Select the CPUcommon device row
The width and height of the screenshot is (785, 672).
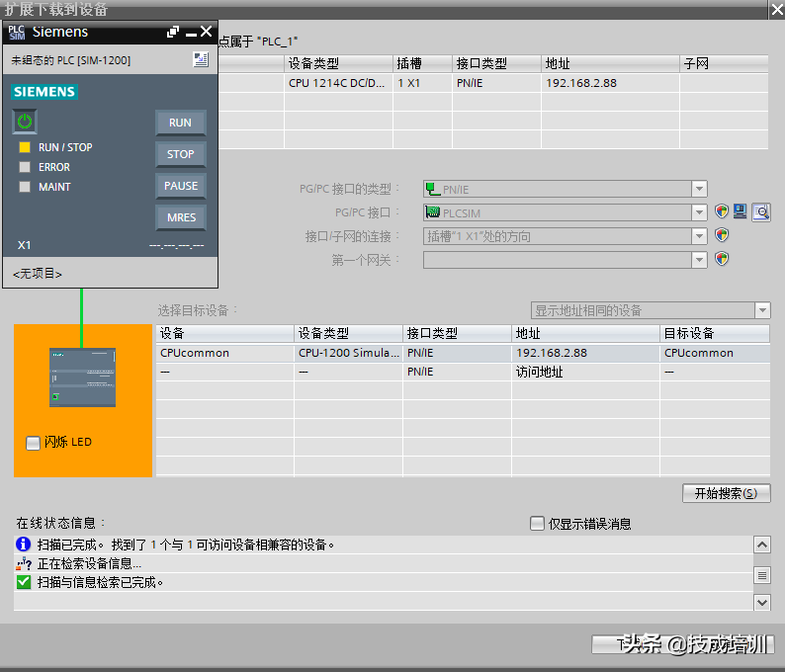tap(225, 353)
